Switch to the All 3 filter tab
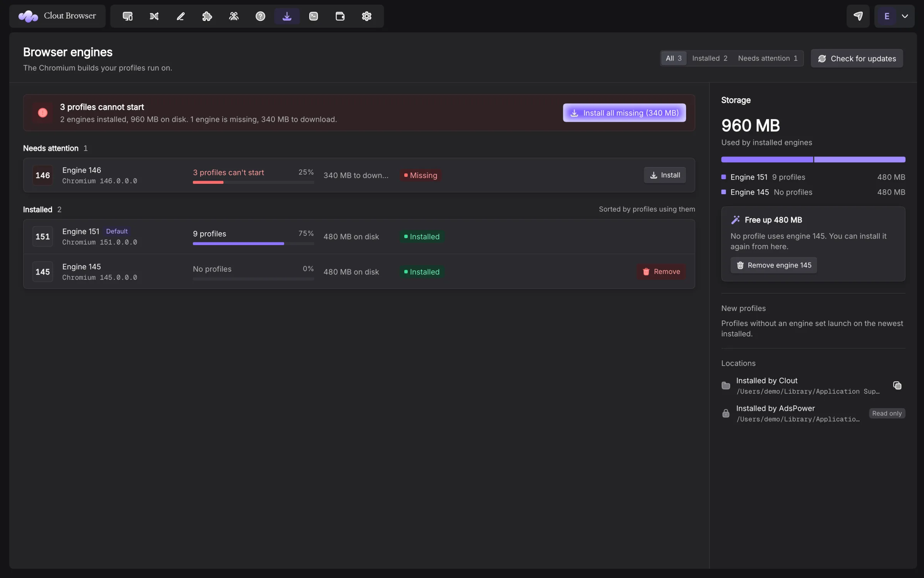Image resolution: width=924 pixels, height=578 pixels. click(673, 58)
